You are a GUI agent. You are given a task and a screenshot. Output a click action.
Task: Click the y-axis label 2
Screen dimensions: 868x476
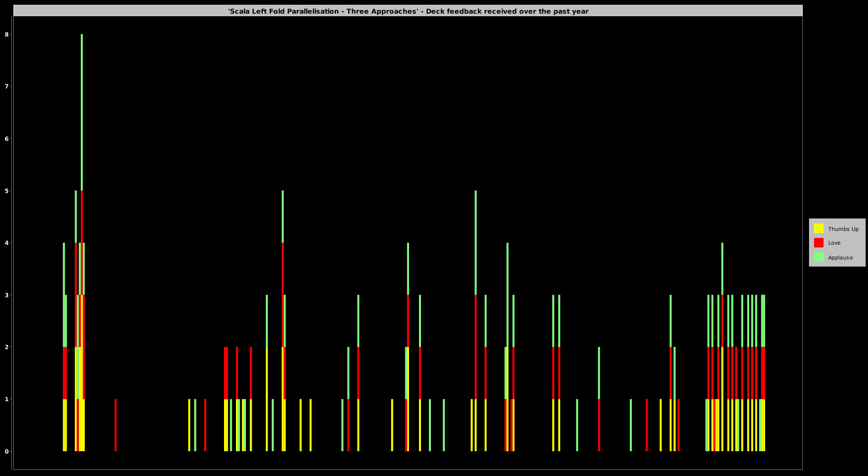[7, 347]
